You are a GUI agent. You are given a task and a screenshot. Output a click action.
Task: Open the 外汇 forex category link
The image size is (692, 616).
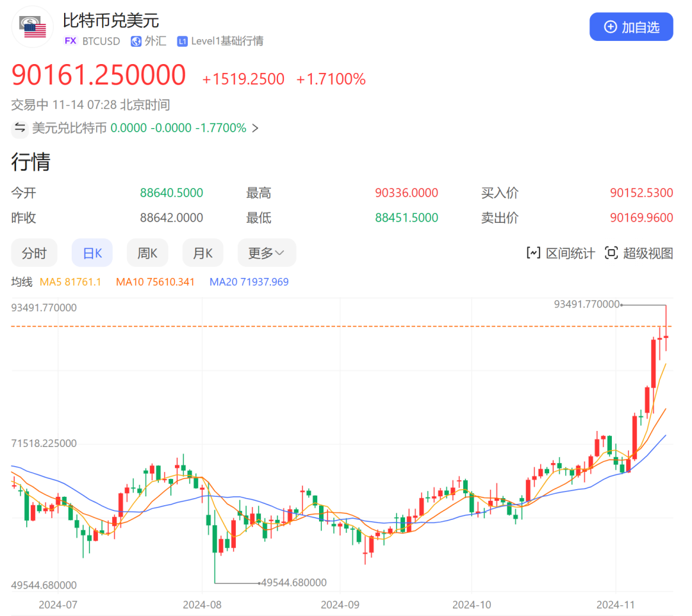[155, 41]
